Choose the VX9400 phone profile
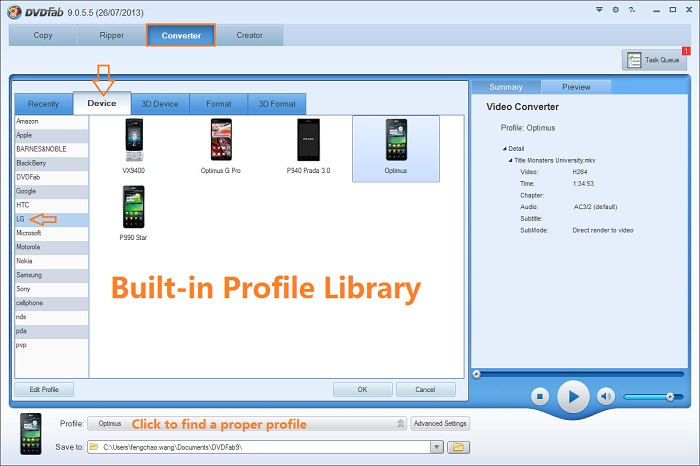 tap(133, 146)
